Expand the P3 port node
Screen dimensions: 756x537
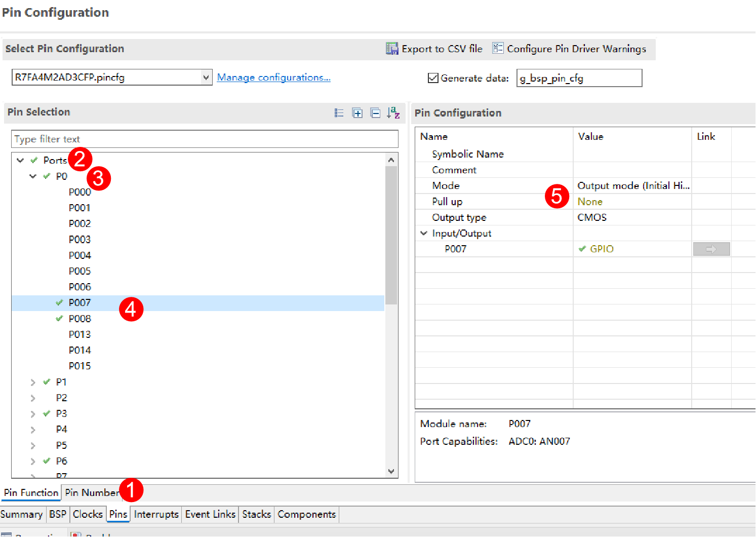33,414
